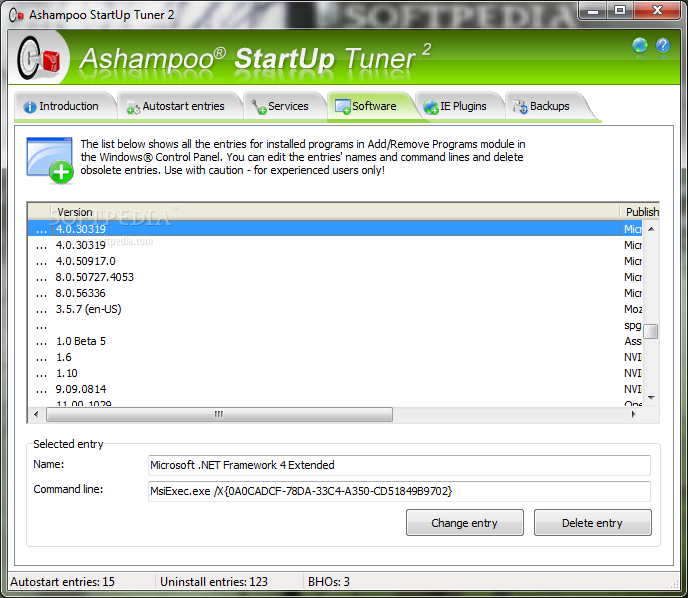The width and height of the screenshot is (688, 598).
Task: Click the Autostart entries tab gear icon
Action: (133, 107)
